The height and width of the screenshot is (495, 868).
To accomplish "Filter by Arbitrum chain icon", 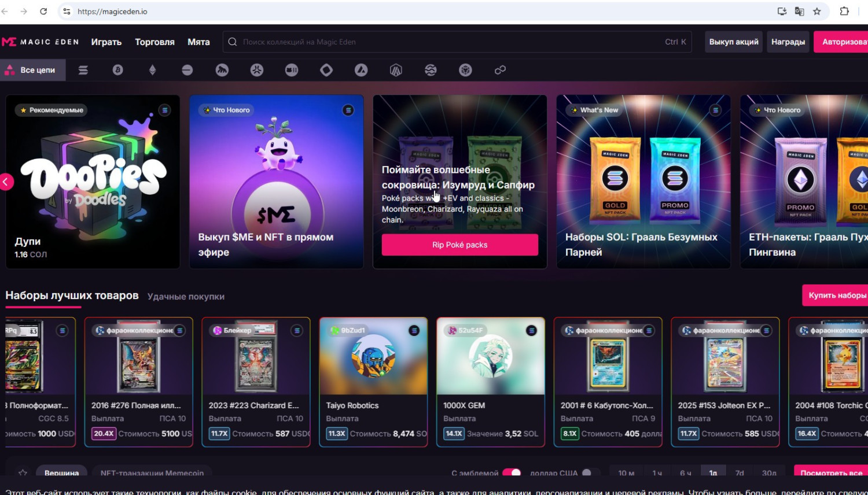I will click(x=396, y=70).
